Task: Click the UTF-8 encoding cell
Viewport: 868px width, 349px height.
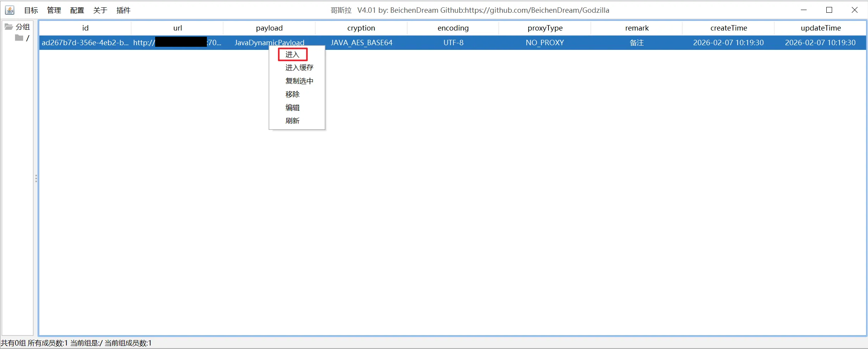Action: coord(453,43)
